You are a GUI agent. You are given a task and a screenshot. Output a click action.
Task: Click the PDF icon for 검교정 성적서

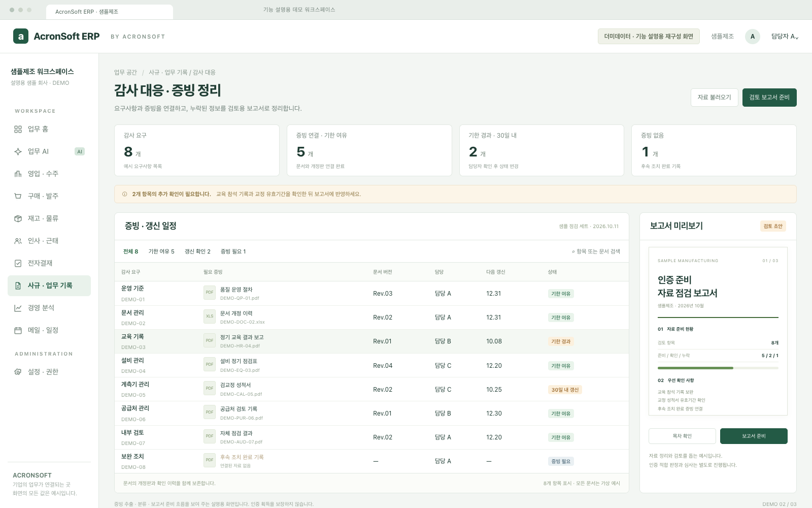point(210,388)
